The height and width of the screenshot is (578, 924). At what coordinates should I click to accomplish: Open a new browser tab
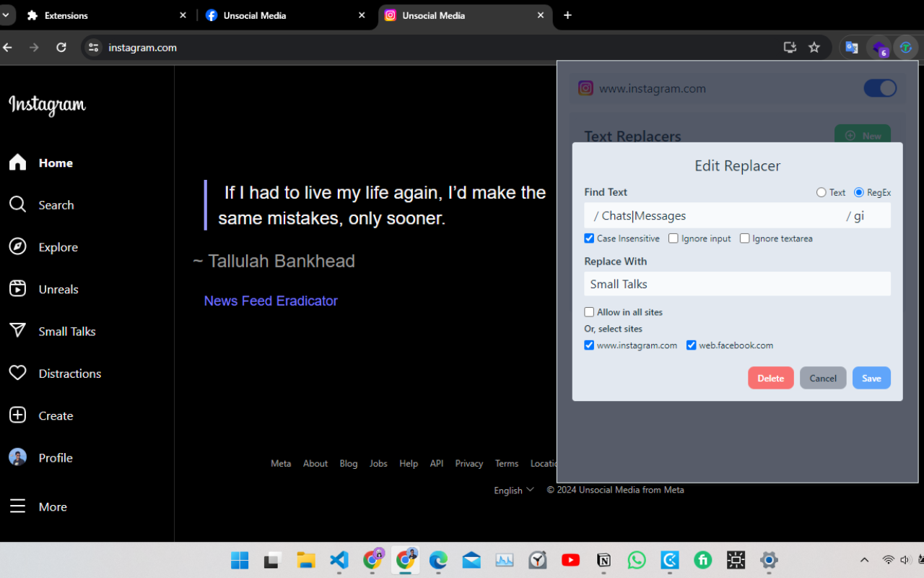567,15
